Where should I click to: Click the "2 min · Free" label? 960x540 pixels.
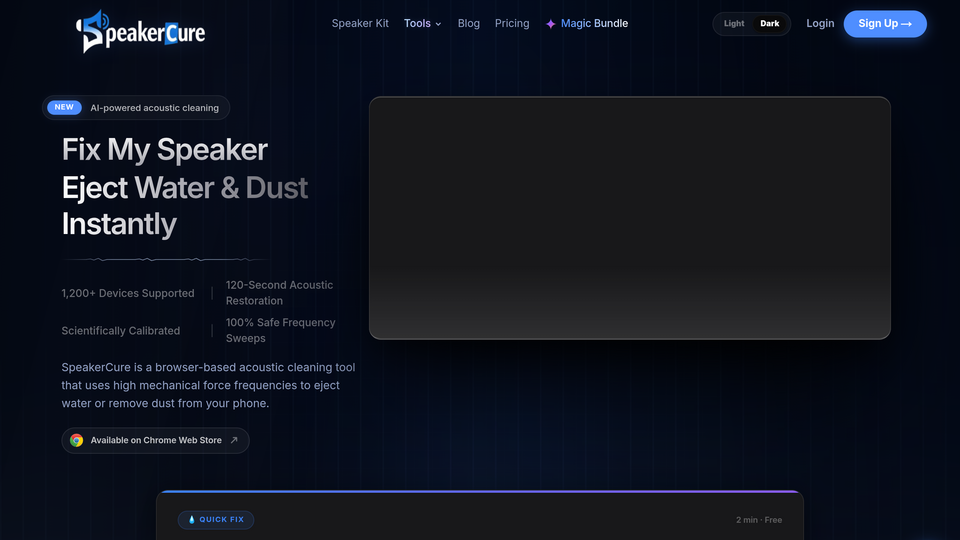759,520
